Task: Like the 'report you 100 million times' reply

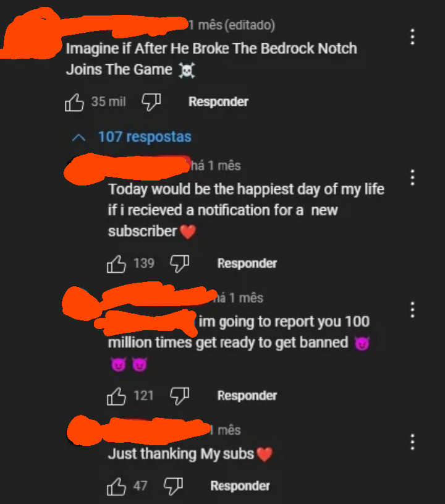Action: click(x=116, y=396)
